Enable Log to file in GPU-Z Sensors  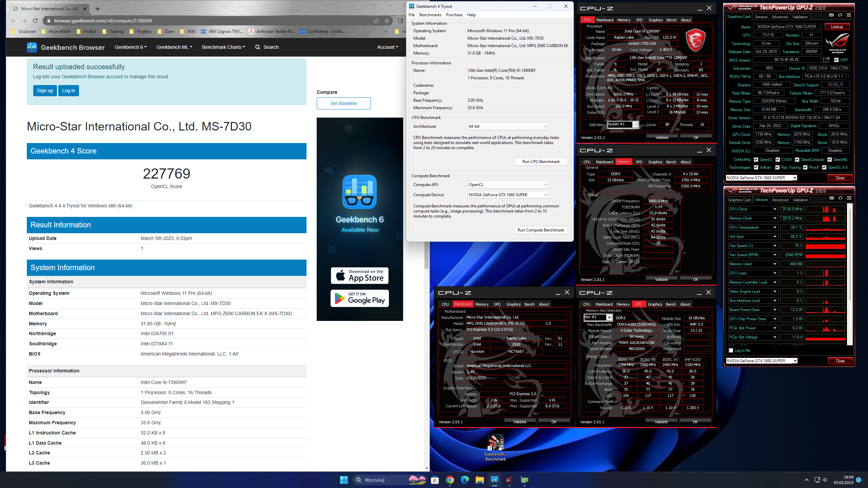tap(731, 350)
